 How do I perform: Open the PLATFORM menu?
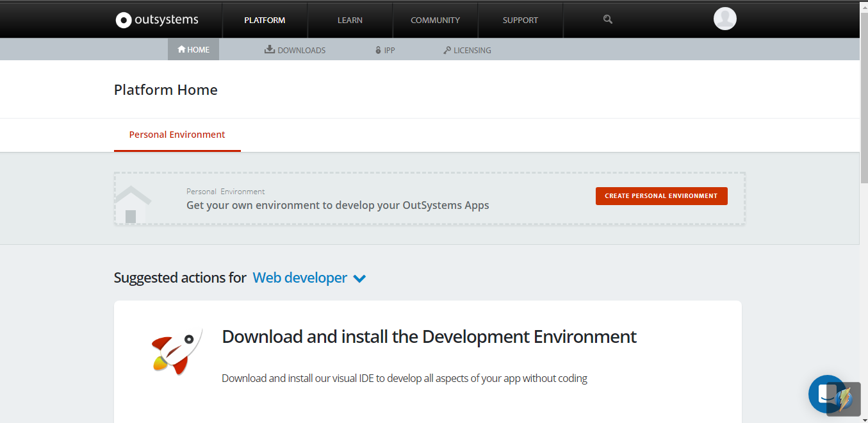coord(265,20)
